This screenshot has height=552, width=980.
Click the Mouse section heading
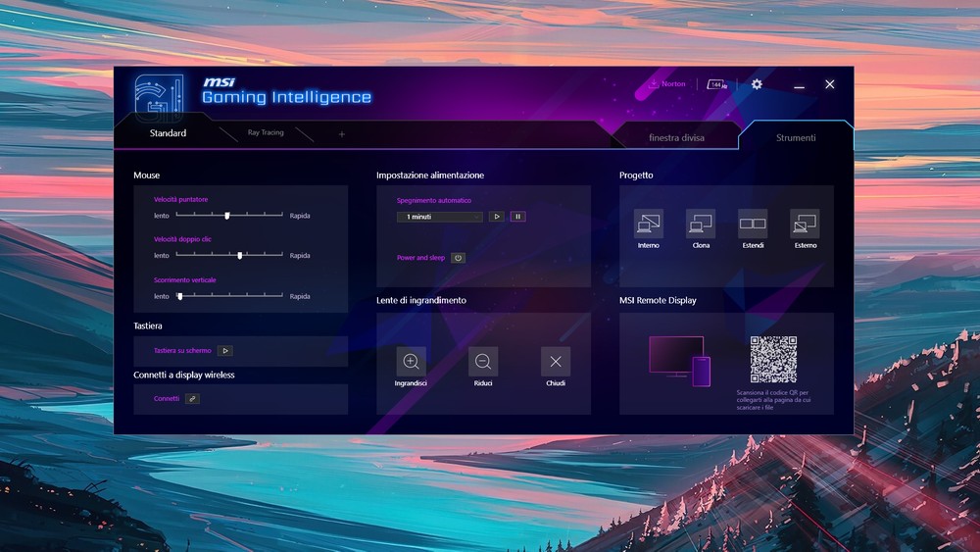[x=146, y=176]
